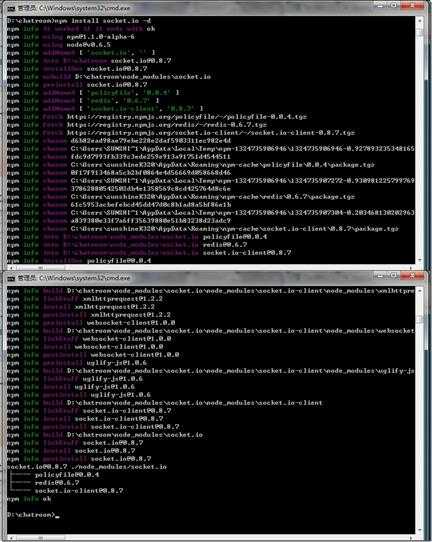The image size is (432, 542).
Task: Maximize the bottom cmd.exe window
Action: (x=394, y=275)
